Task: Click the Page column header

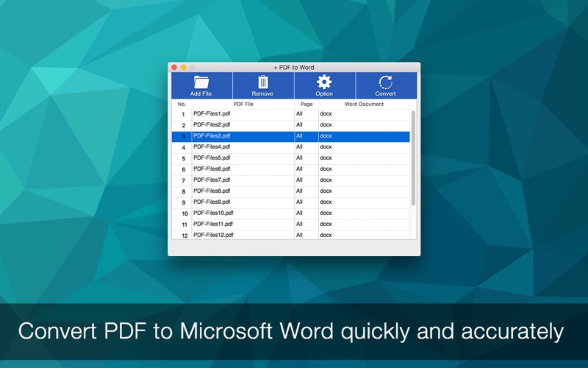Action: (306, 104)
